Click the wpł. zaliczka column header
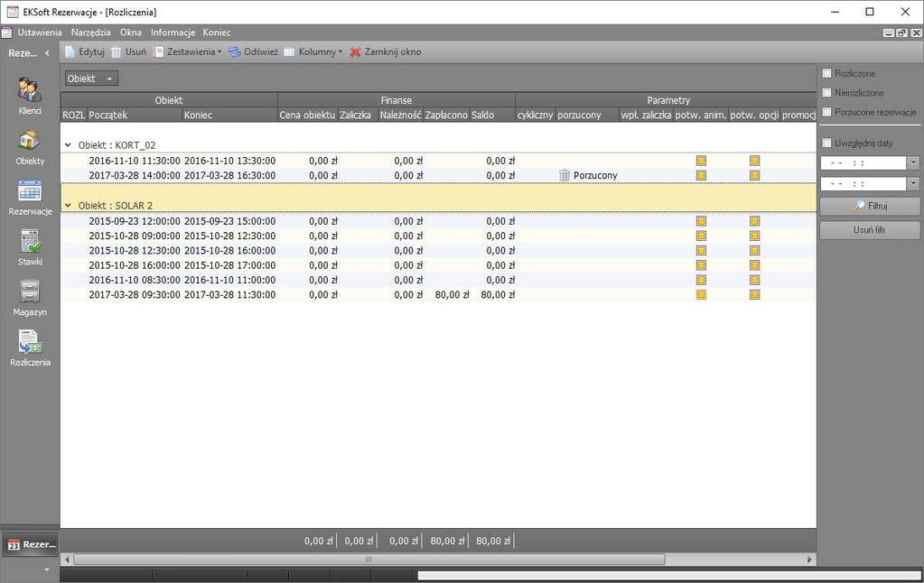This screenshot has height=583, width=924. 646,115
